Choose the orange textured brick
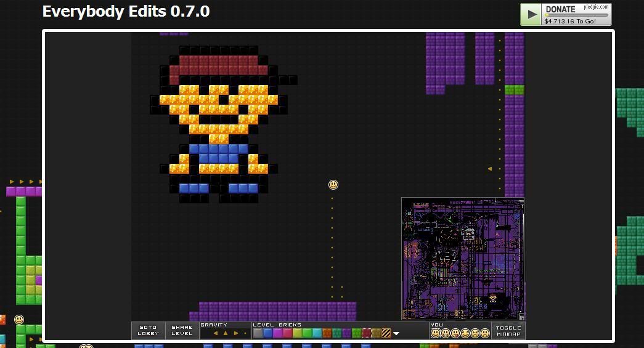 click(x=327, y=333)
